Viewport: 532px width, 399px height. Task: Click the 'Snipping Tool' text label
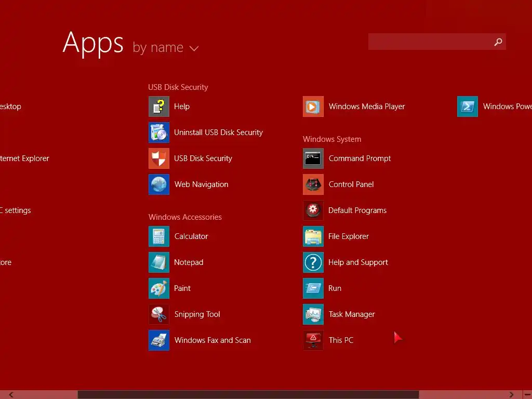[197, 314]
